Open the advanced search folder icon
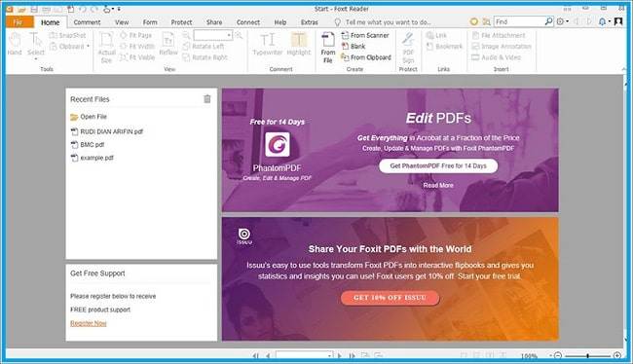 (x=487, y=21)
